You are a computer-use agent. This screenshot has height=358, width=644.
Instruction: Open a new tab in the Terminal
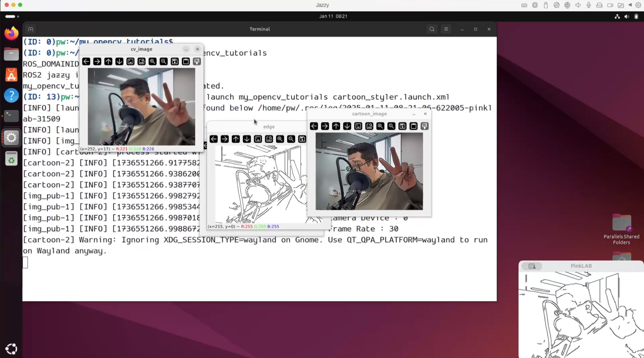[x=31, y=29]
